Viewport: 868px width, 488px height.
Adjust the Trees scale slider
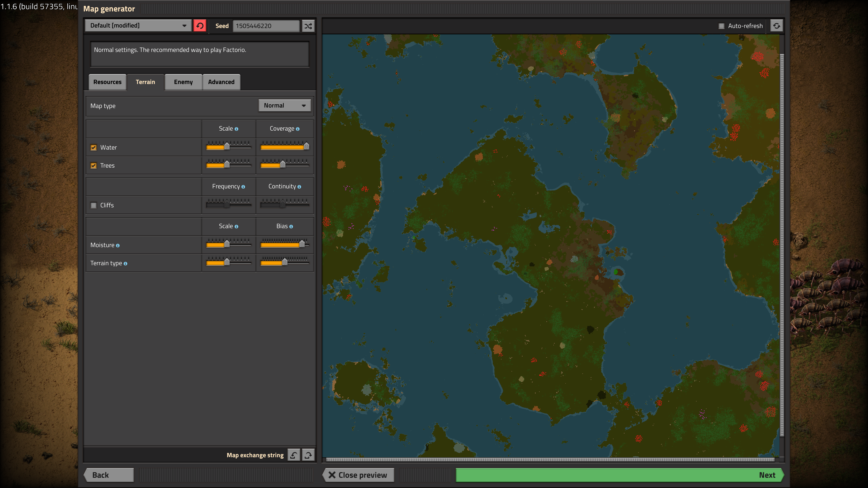pos(229,165)
